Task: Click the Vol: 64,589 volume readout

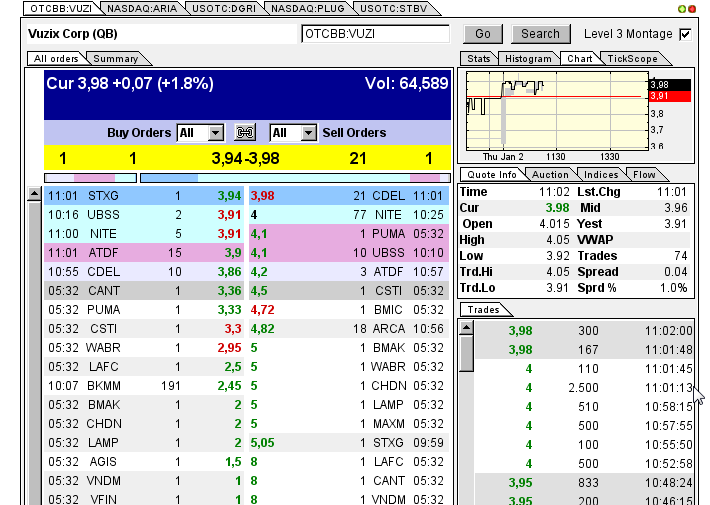Action: (407, 83)
